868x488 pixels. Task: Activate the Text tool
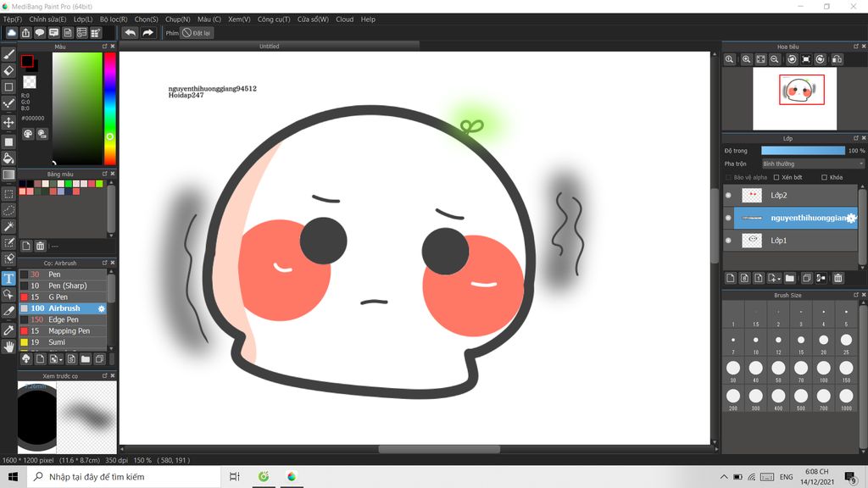8,278
